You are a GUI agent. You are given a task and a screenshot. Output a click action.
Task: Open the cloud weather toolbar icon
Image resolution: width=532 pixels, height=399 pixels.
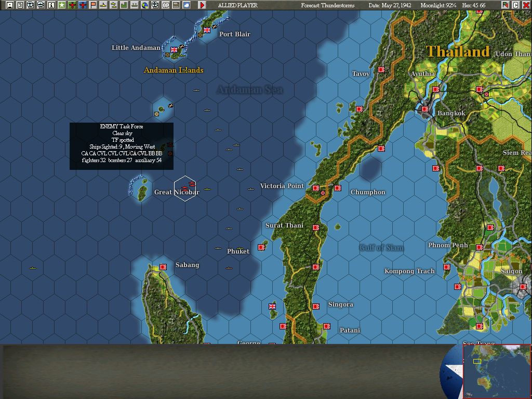pyautogui.click(x=187, y=5)
